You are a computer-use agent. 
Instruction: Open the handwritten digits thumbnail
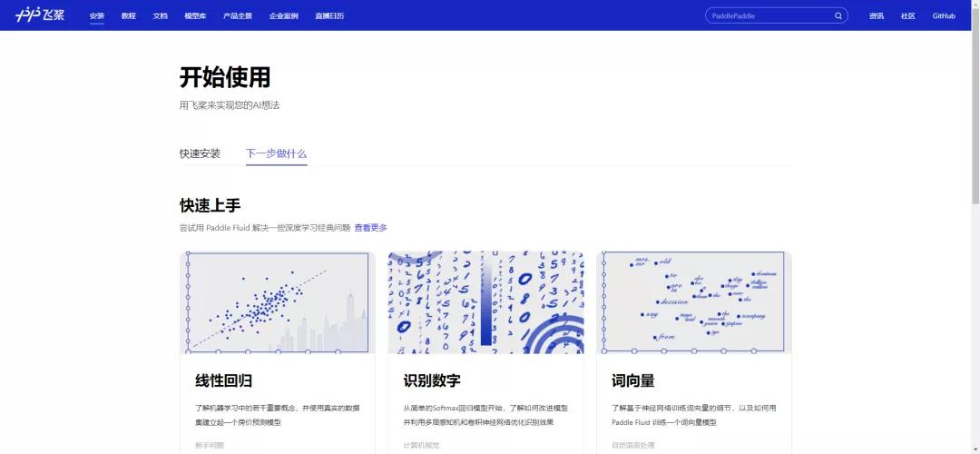point(485,302)
